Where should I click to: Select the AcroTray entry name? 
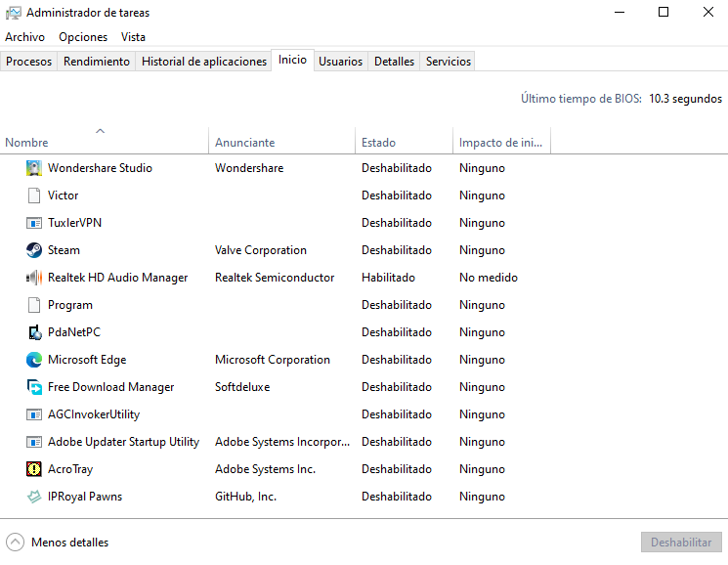(x=70, y=469)
